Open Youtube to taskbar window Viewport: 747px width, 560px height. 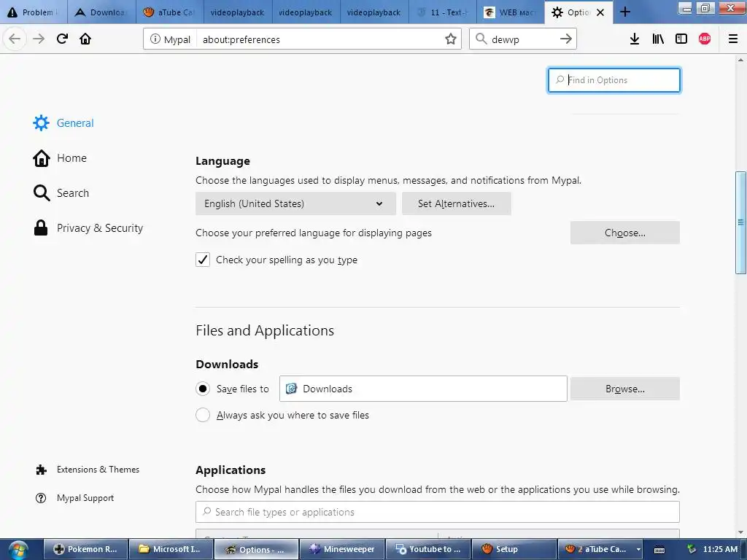[x=427, y=550]
